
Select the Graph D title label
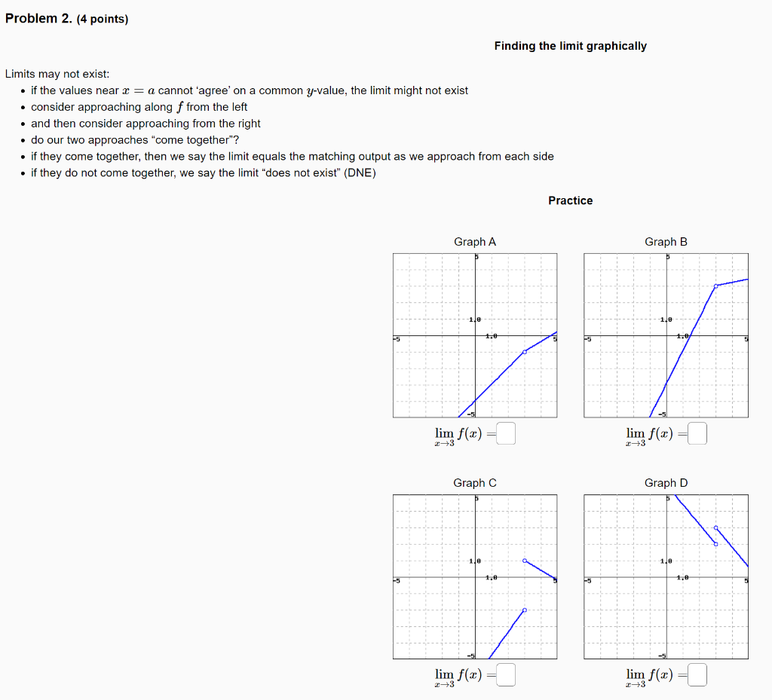coord(666,483)
